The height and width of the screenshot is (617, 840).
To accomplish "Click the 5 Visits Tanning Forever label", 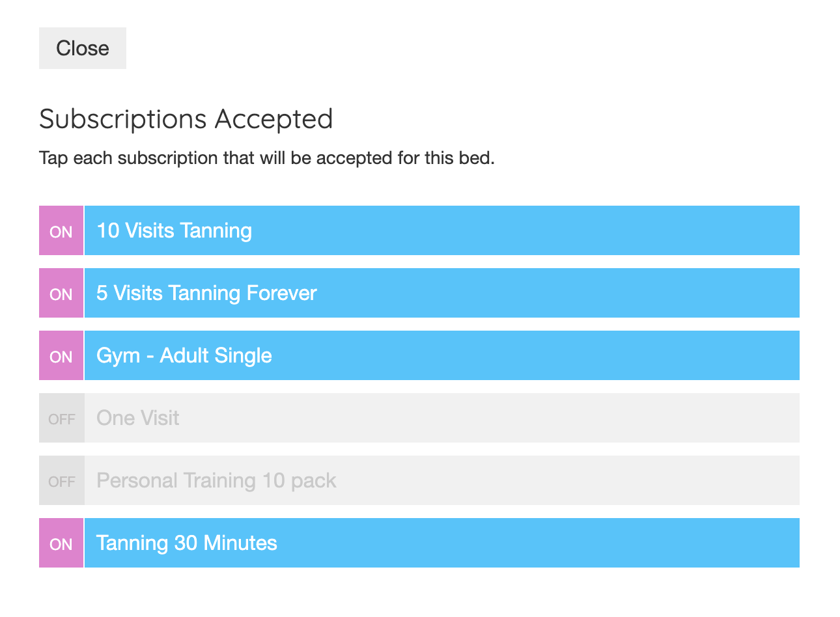I will pos(206,293).
